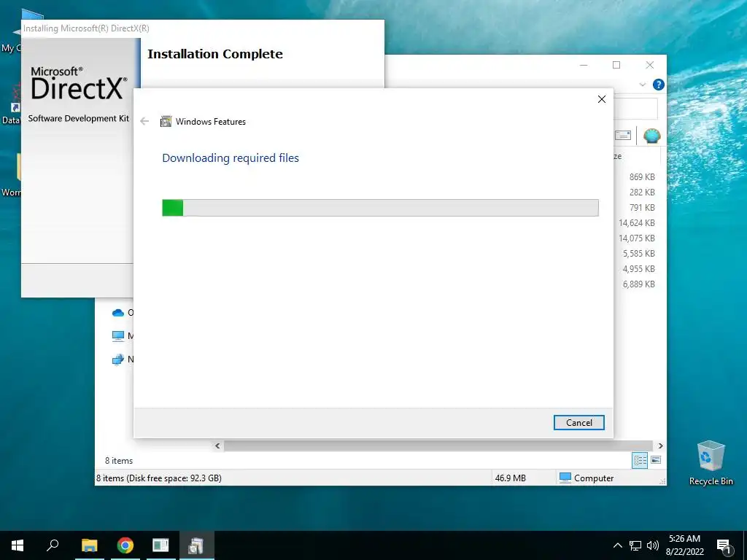Click the green download progress bar

pos(380,208)
